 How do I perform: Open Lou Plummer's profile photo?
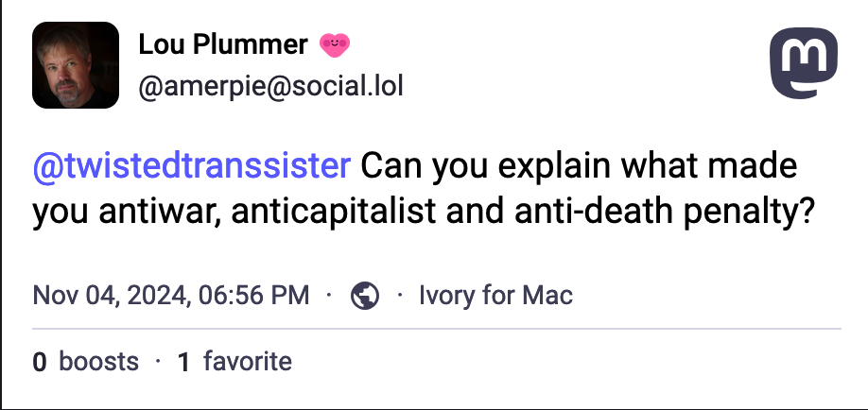[76, 64]
